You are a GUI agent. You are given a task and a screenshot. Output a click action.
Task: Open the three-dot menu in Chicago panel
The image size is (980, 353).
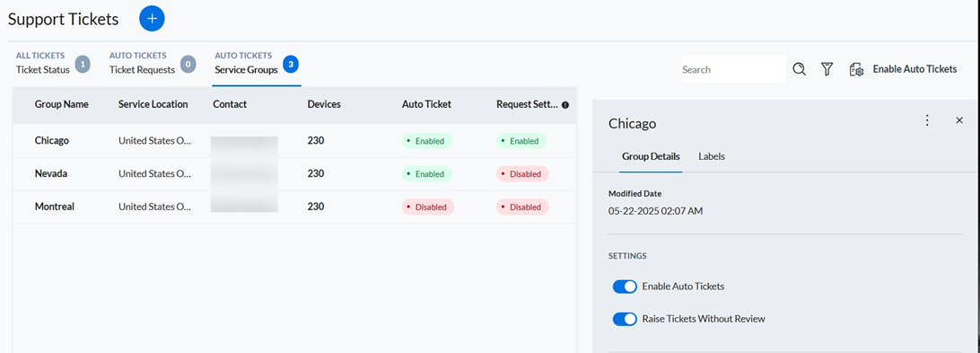coord(928,120)
